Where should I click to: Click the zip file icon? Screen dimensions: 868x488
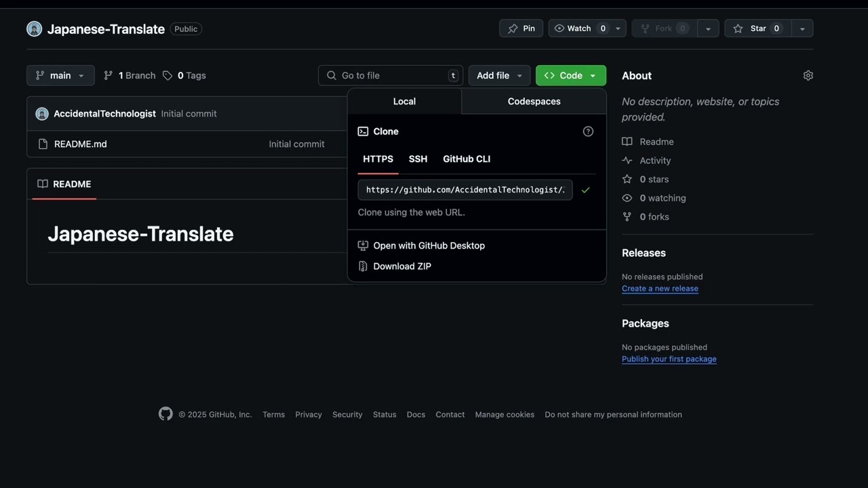coord(363,266)
